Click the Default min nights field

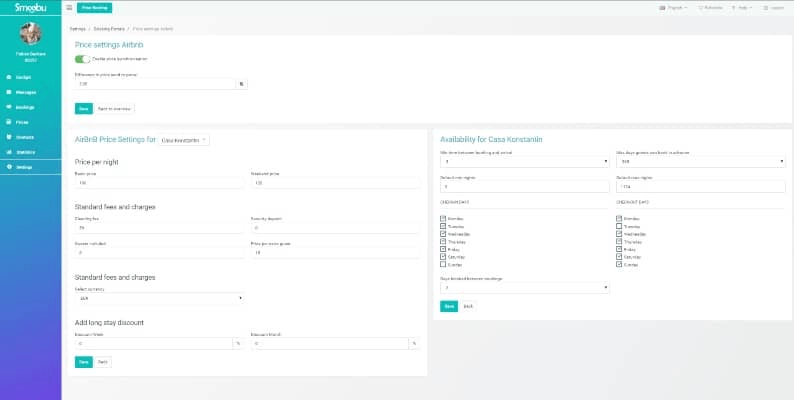(525, 187)
